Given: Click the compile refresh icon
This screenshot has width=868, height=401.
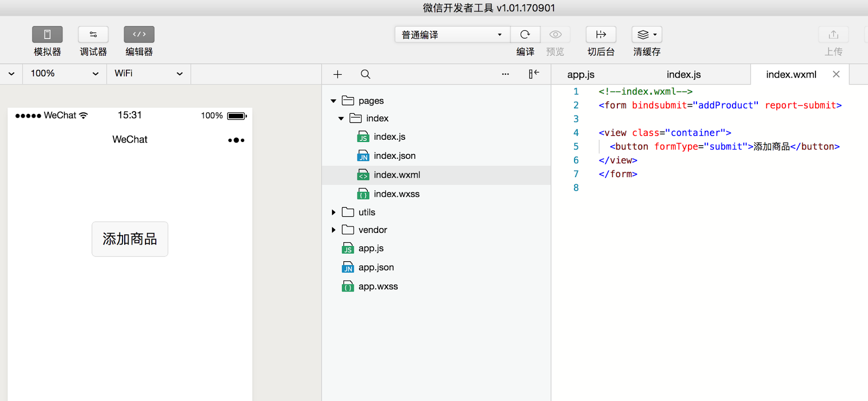Looking at the screenshot, I should click(x=525, y=35).
